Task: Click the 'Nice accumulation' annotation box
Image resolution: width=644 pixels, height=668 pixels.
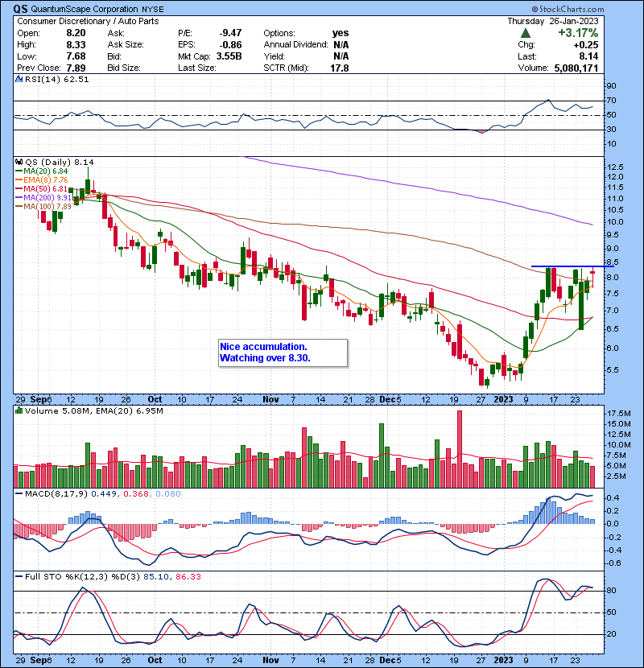Action: 283,352
